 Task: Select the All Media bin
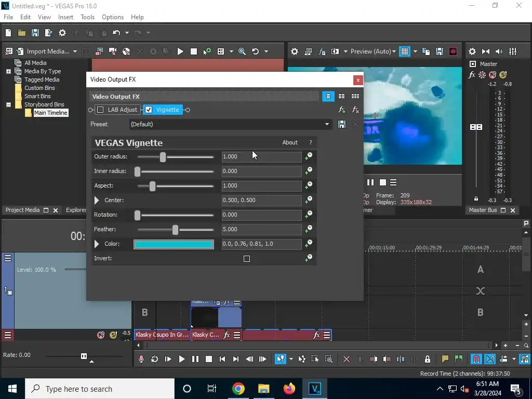click(x=35, y=63)
